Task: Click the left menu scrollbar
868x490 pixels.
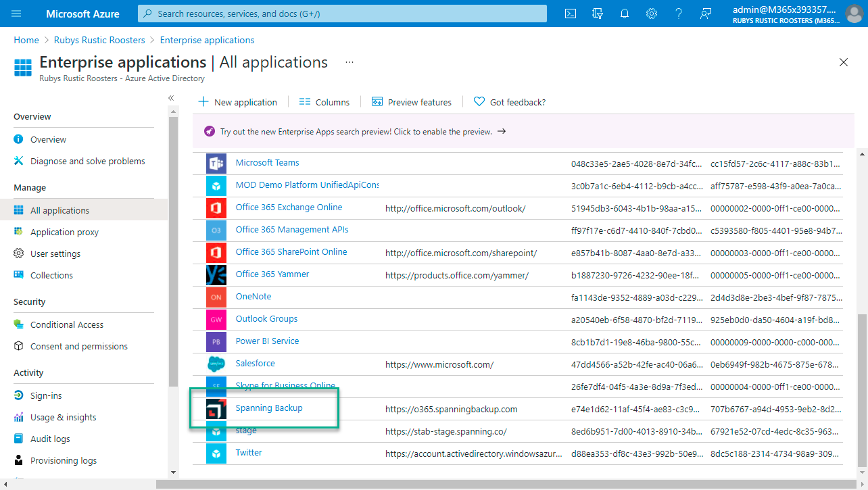Action: 173,250
